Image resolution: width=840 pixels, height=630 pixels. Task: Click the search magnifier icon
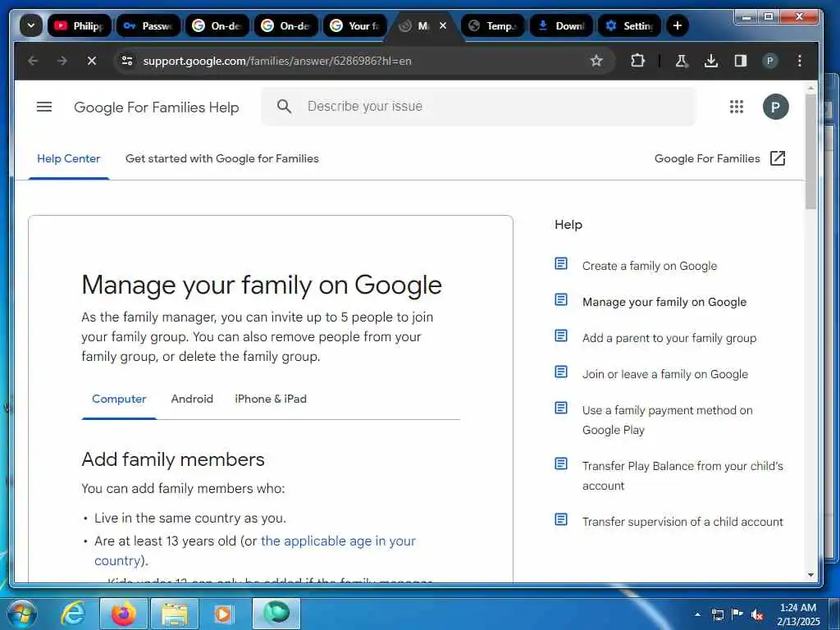click(284, 106)
